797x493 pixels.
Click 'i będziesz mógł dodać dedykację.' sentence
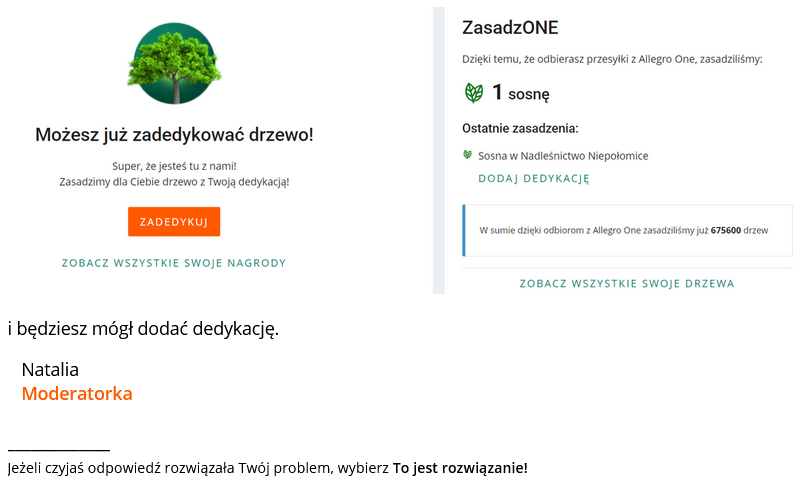[x=142, y=329]
